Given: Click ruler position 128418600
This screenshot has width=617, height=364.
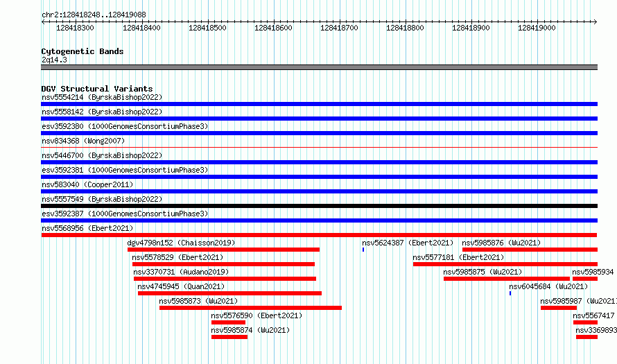Looking at the screenshot, I should (273, 28).
